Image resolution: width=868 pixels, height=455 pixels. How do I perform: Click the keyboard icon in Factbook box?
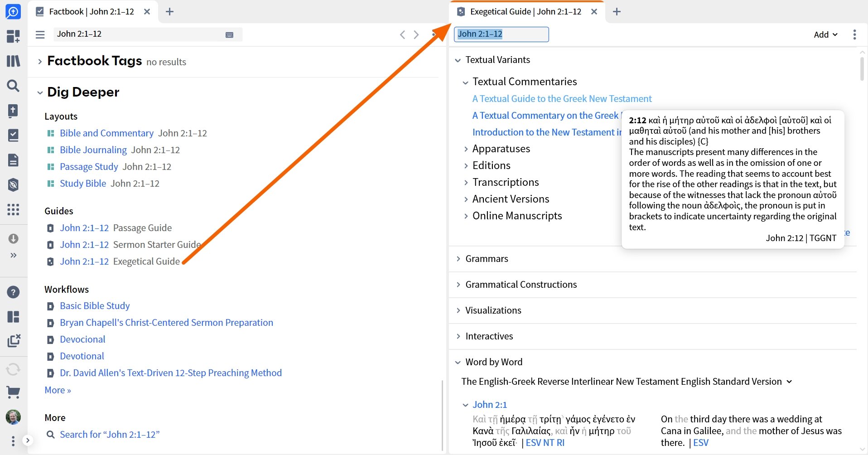pyautogui.click(x=230, y=35)
